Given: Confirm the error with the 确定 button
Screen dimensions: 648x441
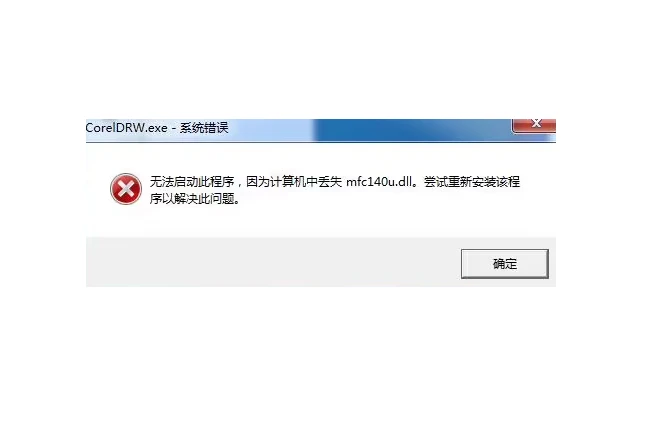Looking at the screenshot, I should pos(505,264).
